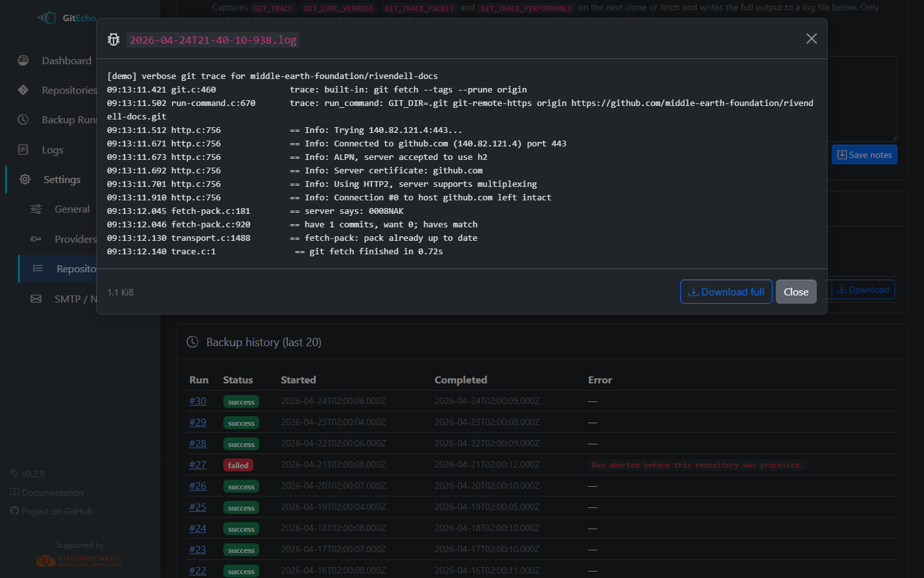The image size is (924, 578).
Task: Click the Save notes button
Action: [864, 155]
